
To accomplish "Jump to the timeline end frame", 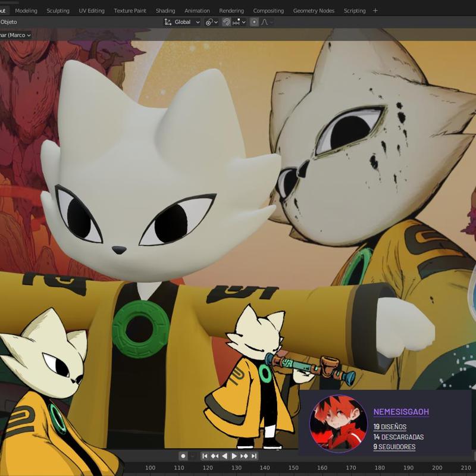I will coord(254,456).
